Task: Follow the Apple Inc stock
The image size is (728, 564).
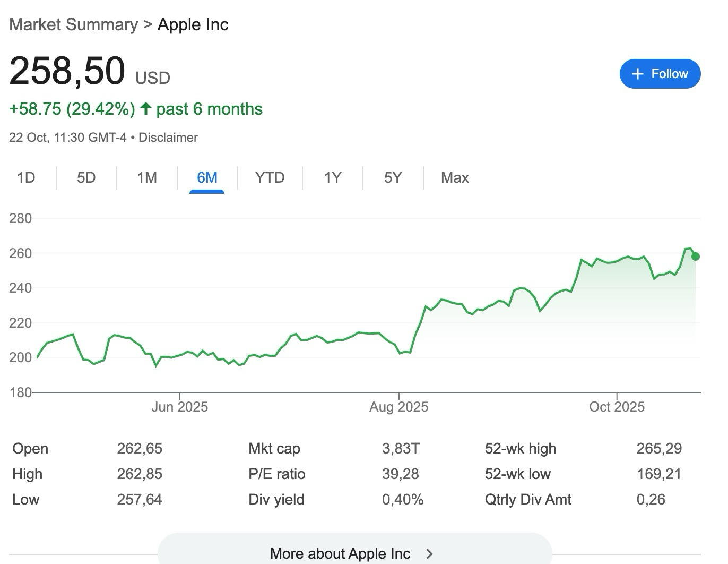Action: click(660, 74)
